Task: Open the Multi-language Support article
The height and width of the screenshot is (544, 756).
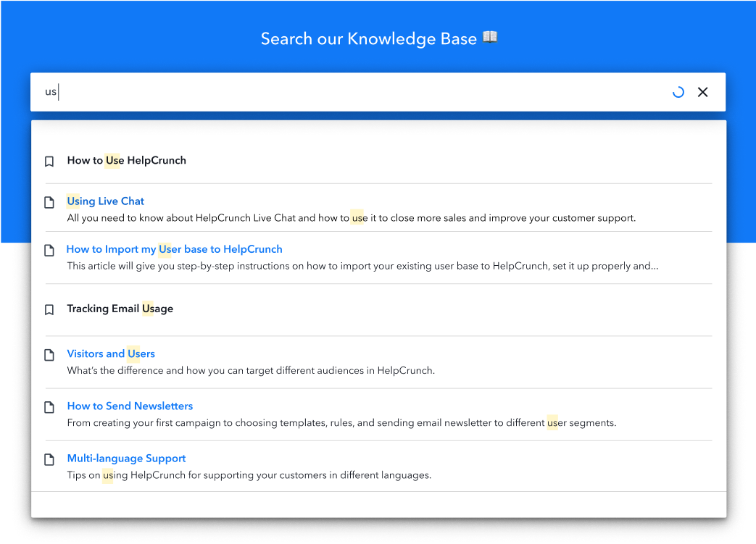Action: [x=126, y=459]
